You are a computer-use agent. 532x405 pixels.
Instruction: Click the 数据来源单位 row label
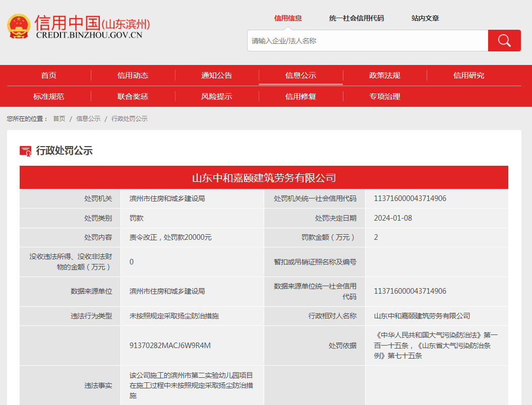click(x=91, y=291)
